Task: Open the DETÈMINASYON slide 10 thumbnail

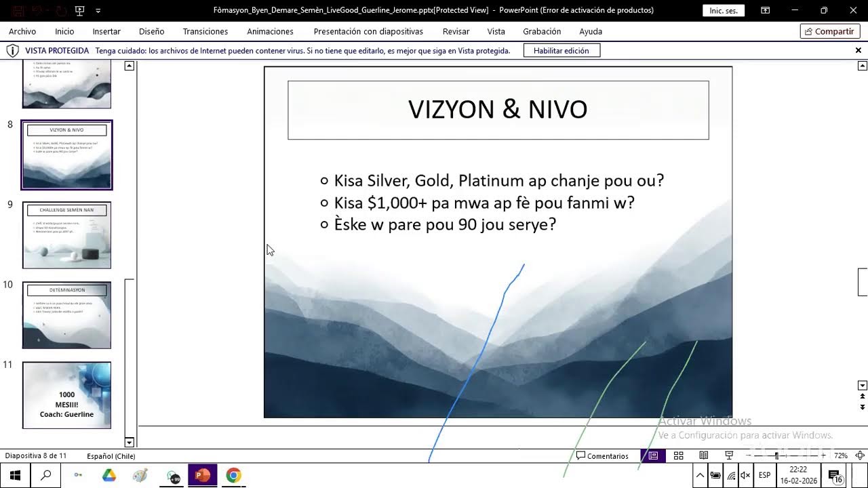Action: [66, 315]
